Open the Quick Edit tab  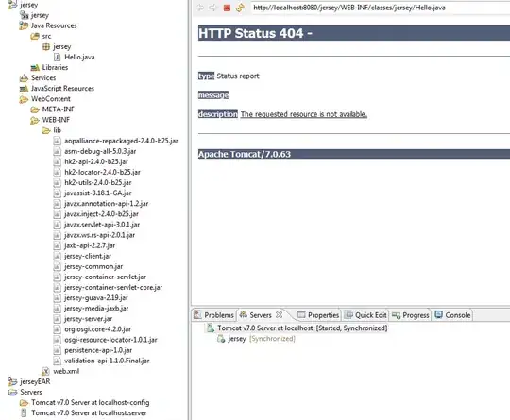tap(365, 315)
